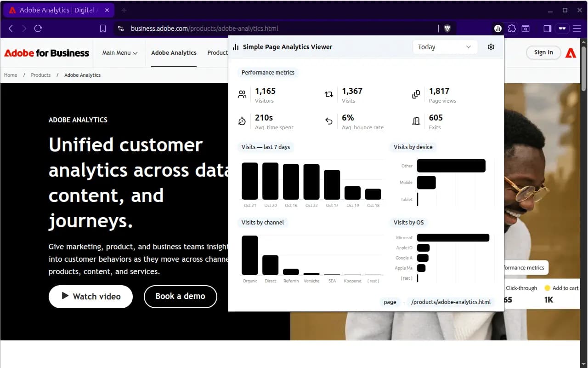Click the Page views stacked pages icon
Image resolution: width=588 pixels, height=368 pixels.
416,94
